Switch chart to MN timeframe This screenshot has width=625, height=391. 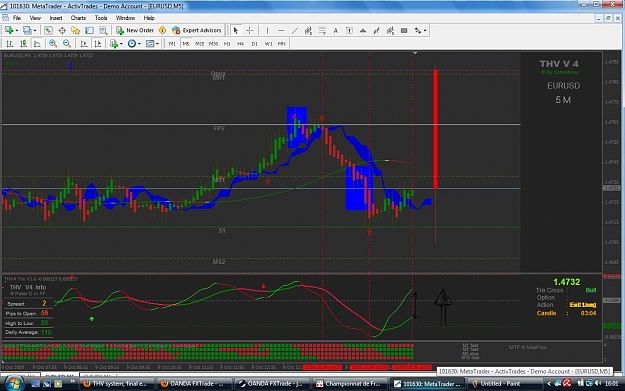pyautogui.click(x=282, y=44)
